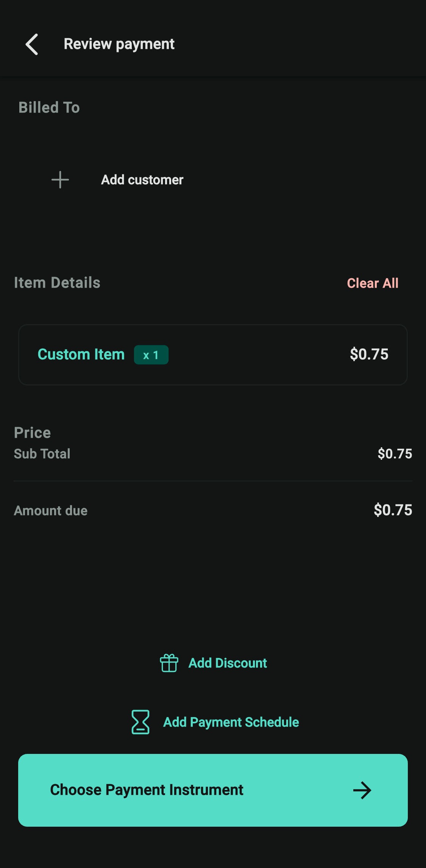Tap the hourglass payment schedule icon
The width and height of the screenshot is (426, 868).
[140, 722]
